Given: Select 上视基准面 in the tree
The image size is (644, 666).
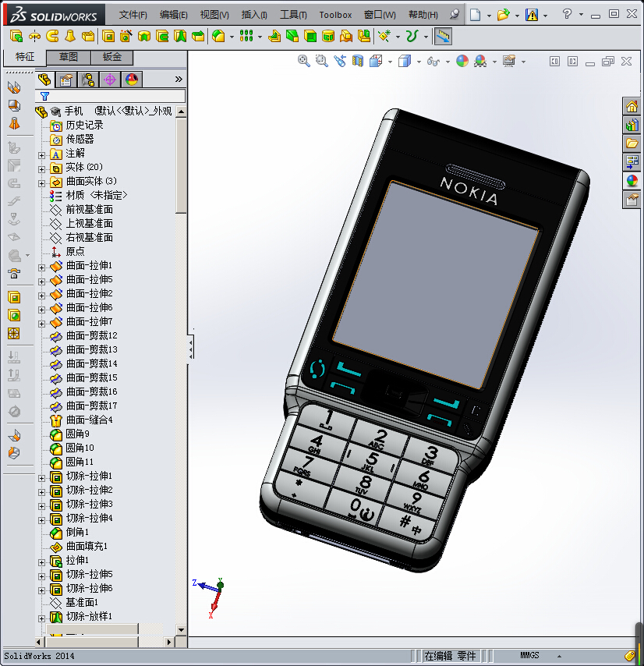Looking at the screenshot, I should [x=89, y=223].
